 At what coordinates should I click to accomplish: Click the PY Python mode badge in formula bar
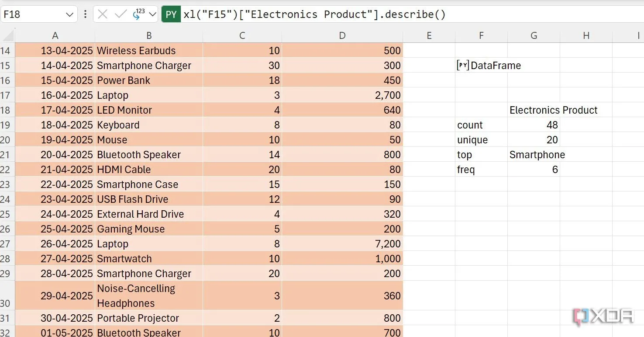[x=171, y=14]
